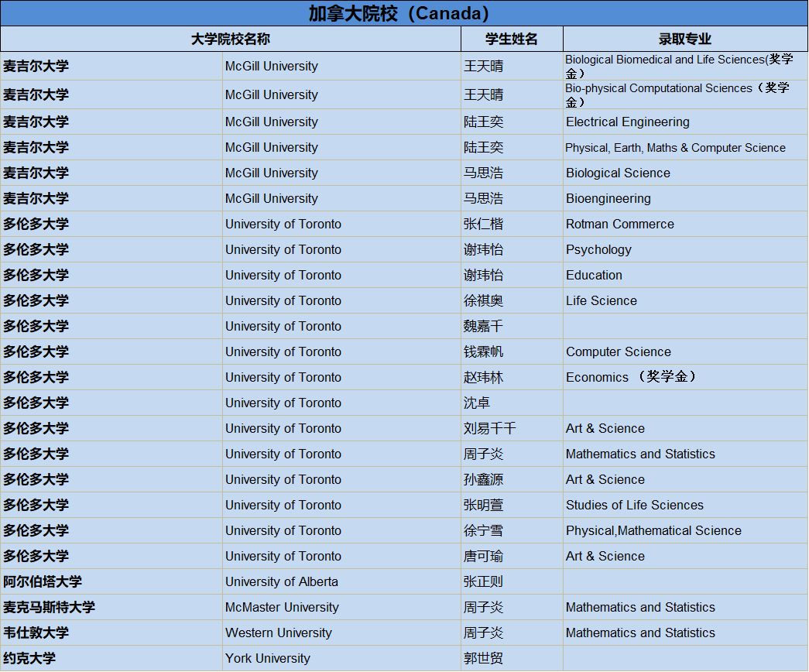The image size is (809, 672).
Task: Click the Bio-physical Computational Sciences cell
Action: 685,94
